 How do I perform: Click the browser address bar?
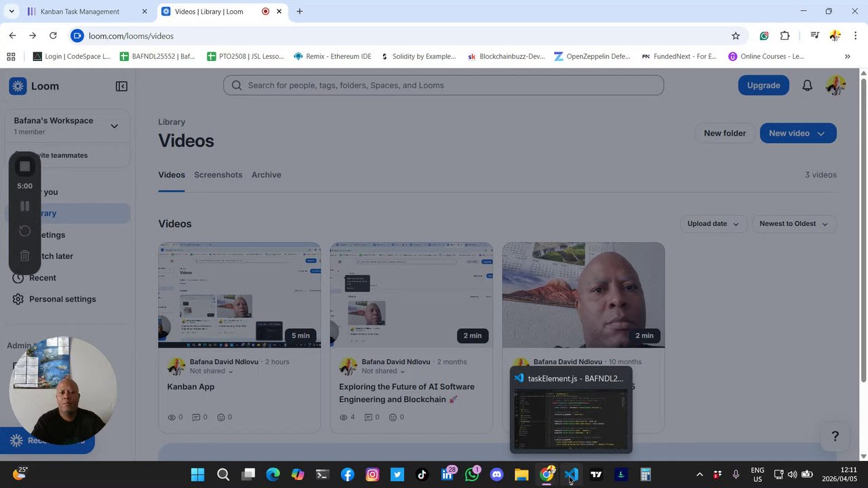tap(407, 36)
